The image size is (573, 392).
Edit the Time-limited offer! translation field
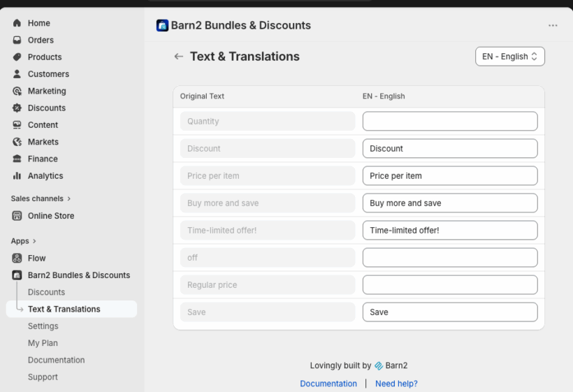point(450,231)
